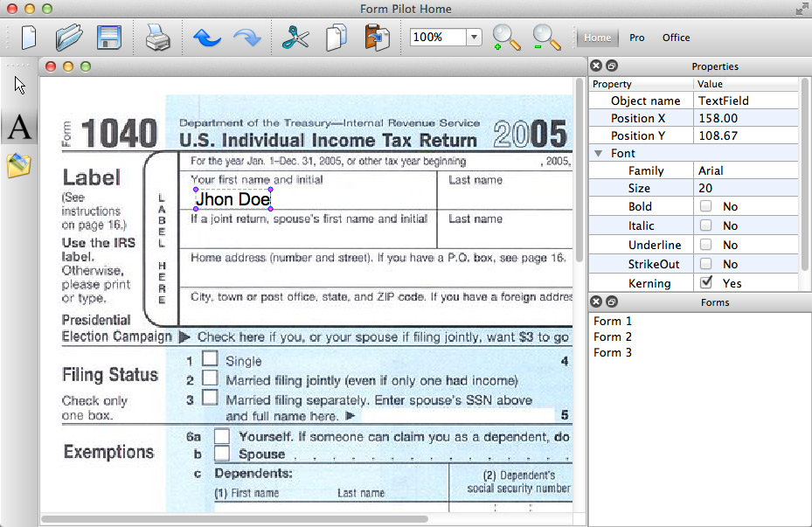The image size is (812, 527).
Task: Open the zoom percentage dropdown arrow
Action: [x=474, y=38]
